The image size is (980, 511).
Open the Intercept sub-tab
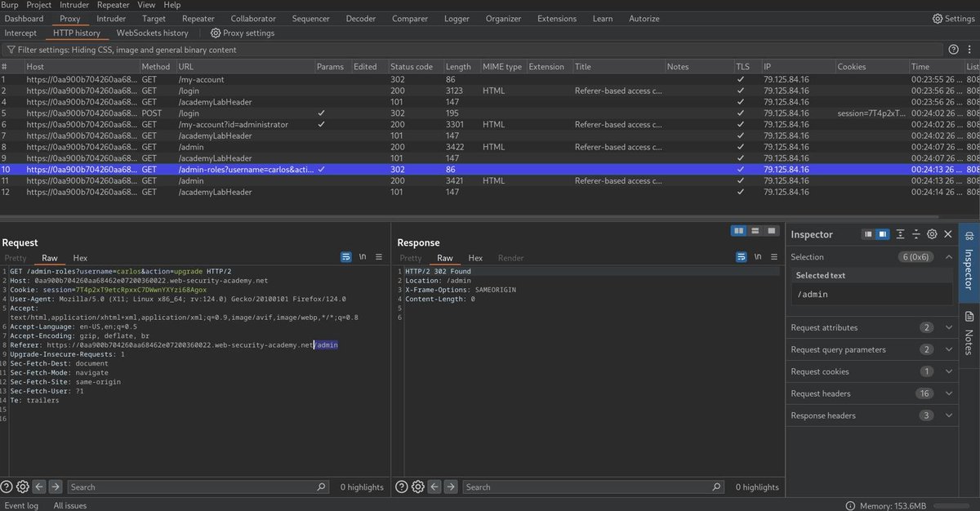[x=20, y=33]
